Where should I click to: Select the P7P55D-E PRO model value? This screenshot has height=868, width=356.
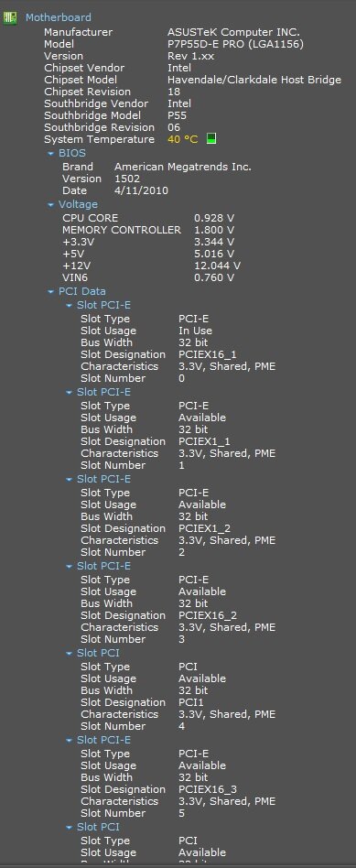click(236, 44)
